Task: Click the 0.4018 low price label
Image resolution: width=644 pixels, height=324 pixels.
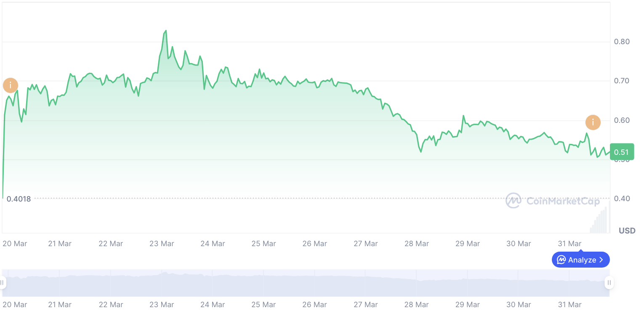Action: [19, 199]
